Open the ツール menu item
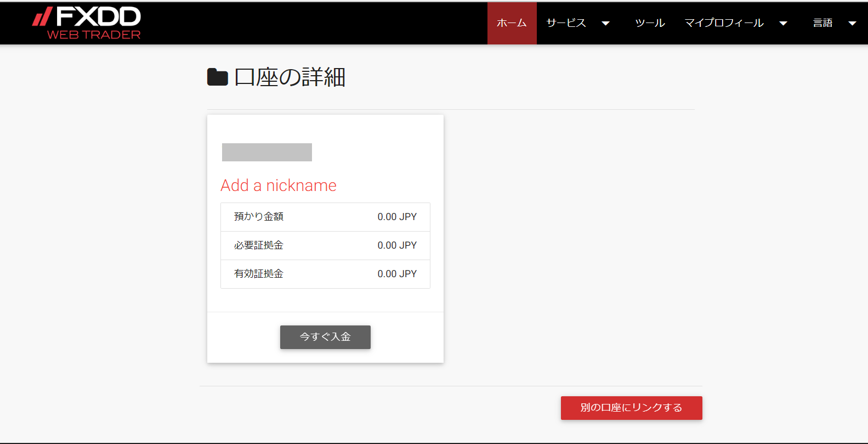The width and height of the screenshot is (868, 444). click(650, 23)
